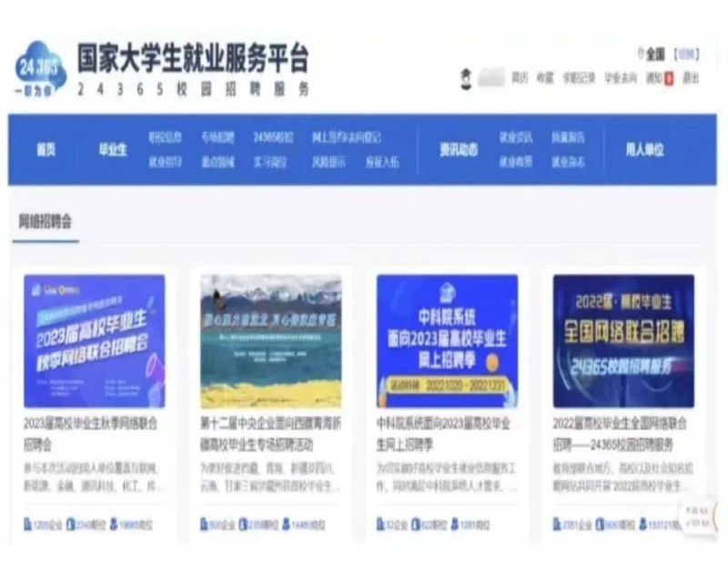Click the user avatar icon

[x=465, y=78]
